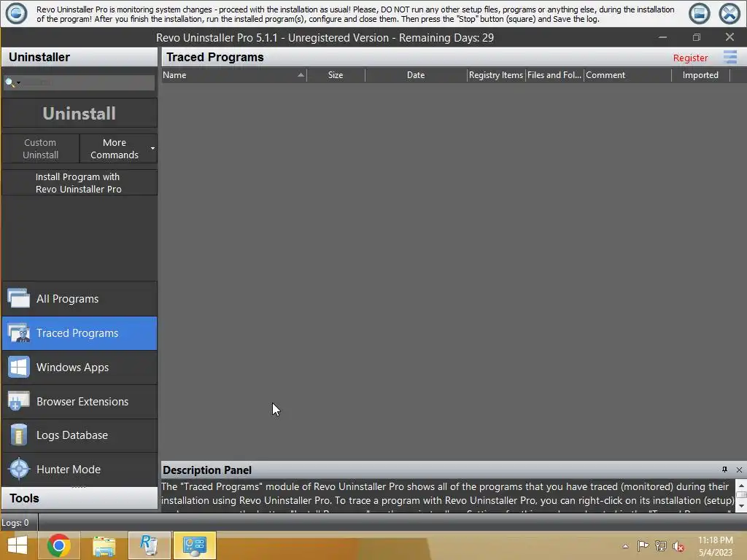The width and height of the screenshot is (747, 560).
Task: Click the X cancel button in monitoring banner
Action: point(729,13)
